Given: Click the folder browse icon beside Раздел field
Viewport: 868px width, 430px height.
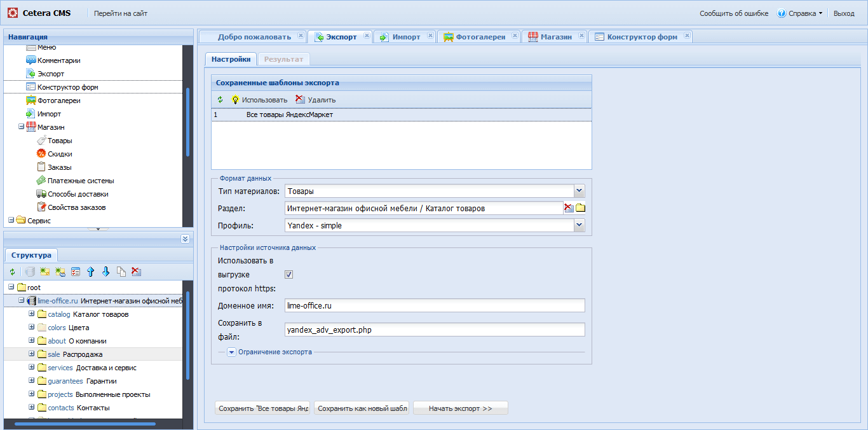Looking at the screenshot, I should pos(580,208).
